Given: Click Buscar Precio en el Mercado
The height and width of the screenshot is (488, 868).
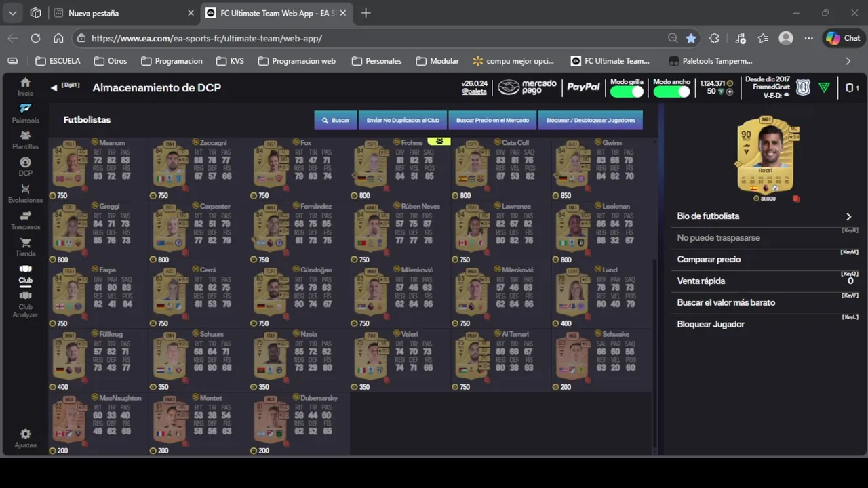Looking at the screenshot, I should click(x=492, y=120).
